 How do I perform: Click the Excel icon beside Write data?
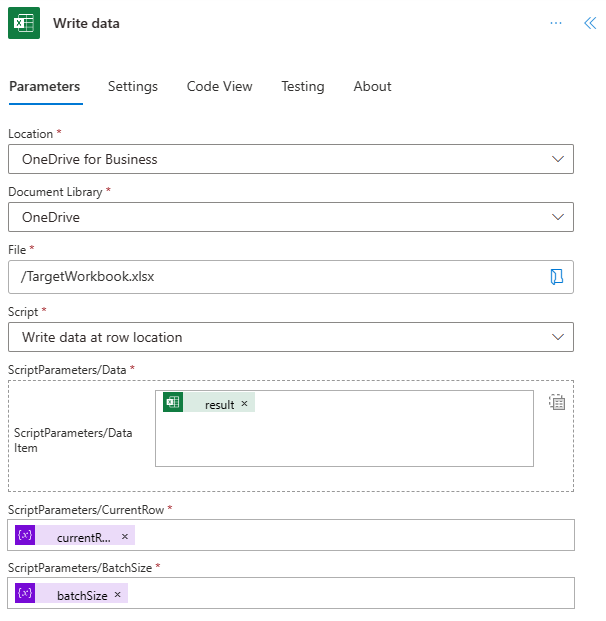[x=24, y=23]
